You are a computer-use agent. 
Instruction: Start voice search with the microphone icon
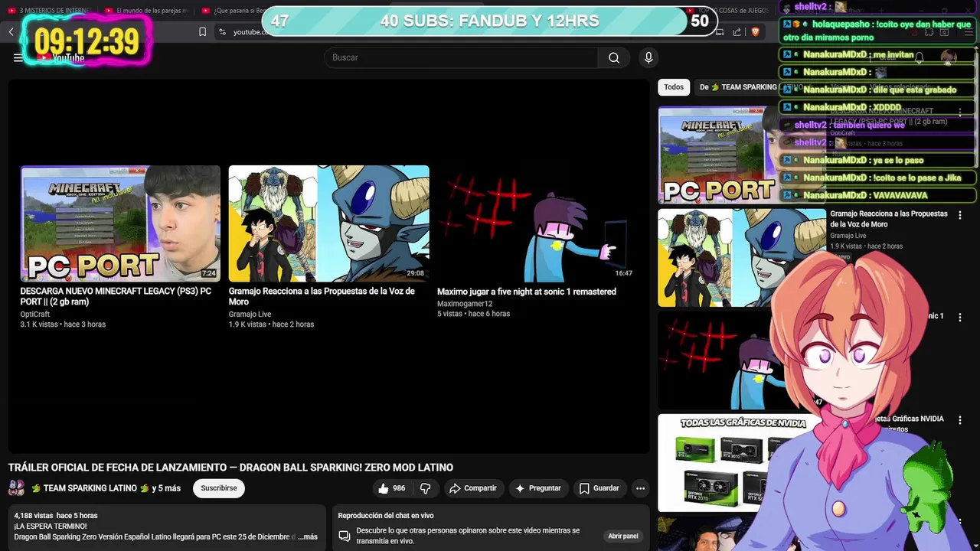648,57
